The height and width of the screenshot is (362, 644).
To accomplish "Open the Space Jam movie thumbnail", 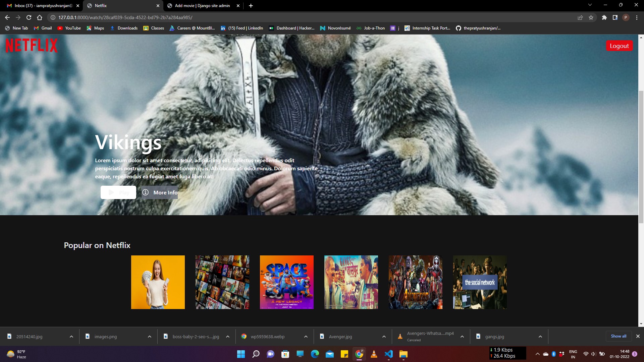I will (x=286, y=282).
